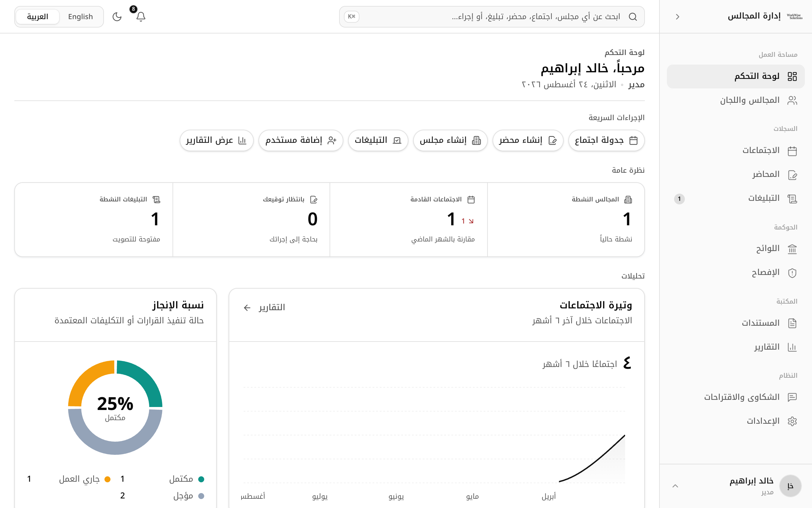Click the shield icon next to الإفصاح
The width and height of the screenshot is (812, 508).
[x=792, y=273]
